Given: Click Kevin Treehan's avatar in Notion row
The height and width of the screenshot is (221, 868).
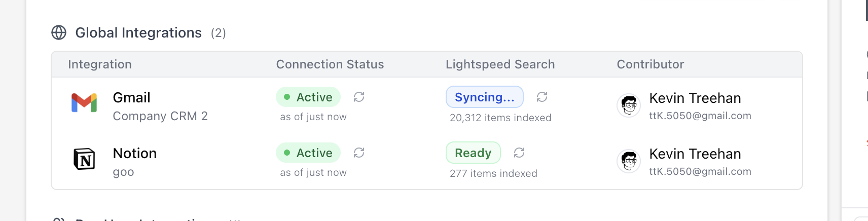Looking at the screenshot, I should [629, 161].
